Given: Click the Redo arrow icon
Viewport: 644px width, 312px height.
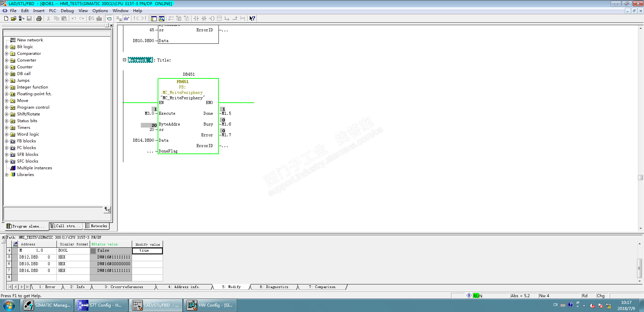Looking at the screenshot, I should click(82, 19).
